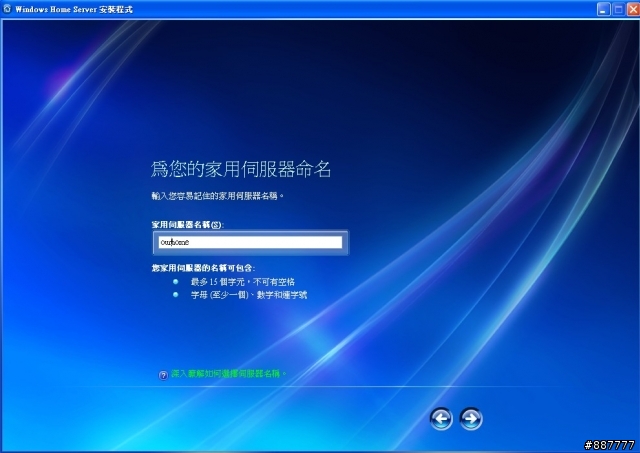
Task: Close the installer window
Action: pyautogui.click(x=633, y=9)
